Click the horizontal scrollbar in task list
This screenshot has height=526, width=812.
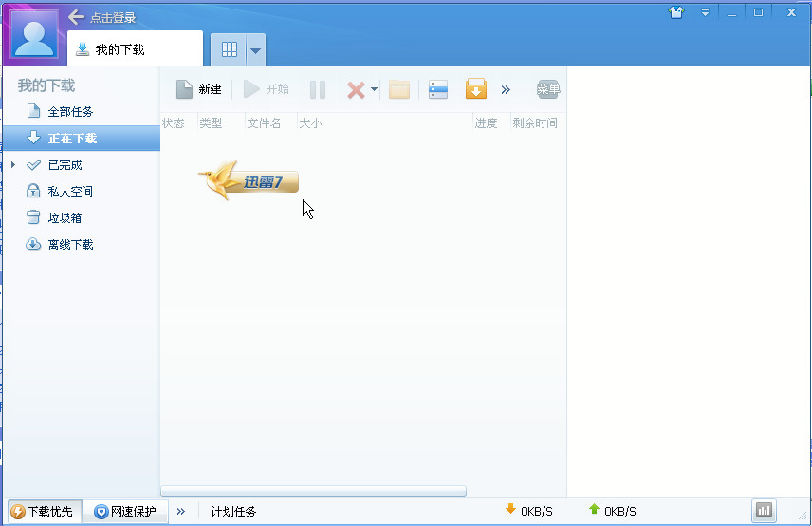pos(313,490)
